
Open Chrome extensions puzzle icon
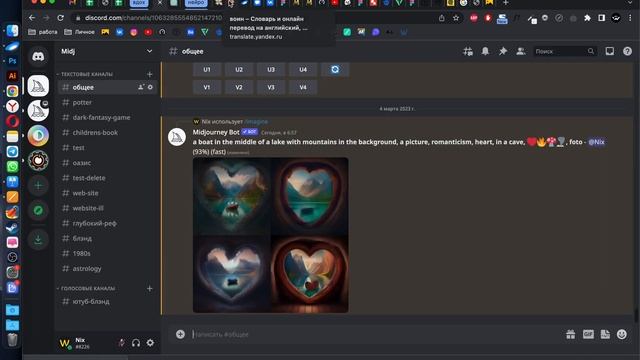[587, 18]
